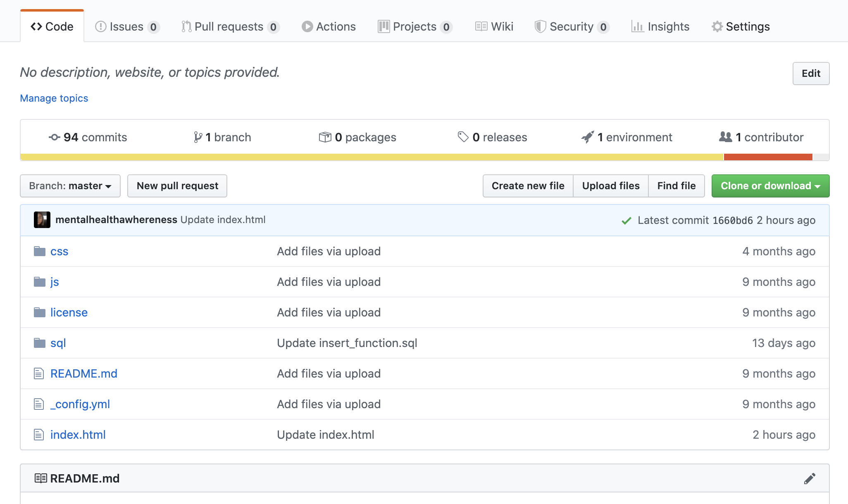
Task: Open the css folder icon
Action: 40,251
